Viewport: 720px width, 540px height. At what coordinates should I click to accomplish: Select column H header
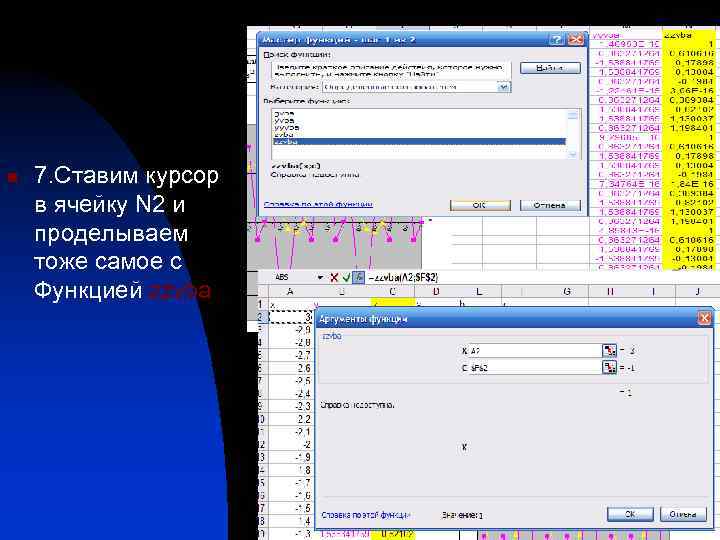(610, 292)
